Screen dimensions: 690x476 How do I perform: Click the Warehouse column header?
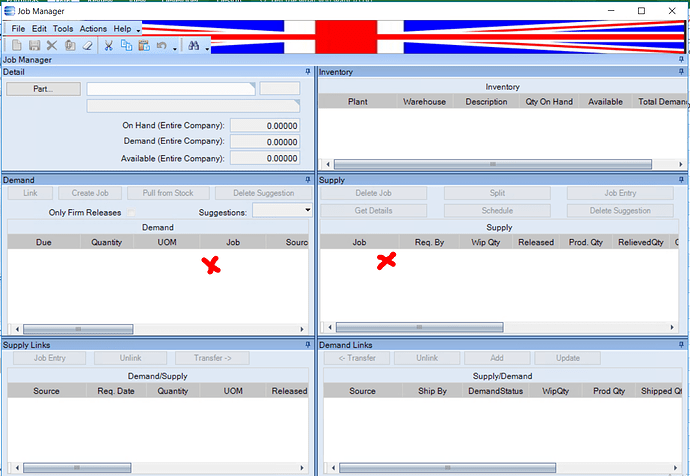click(424, 102)
